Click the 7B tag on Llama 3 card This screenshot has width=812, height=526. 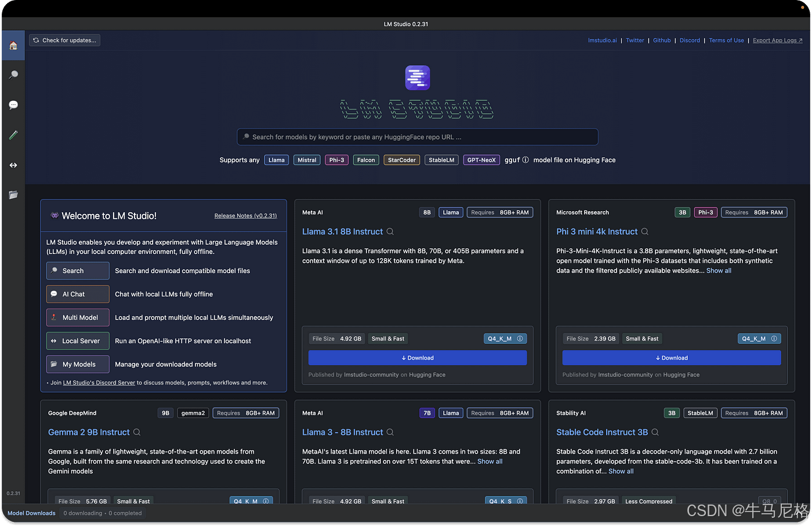tap(427, 413)
